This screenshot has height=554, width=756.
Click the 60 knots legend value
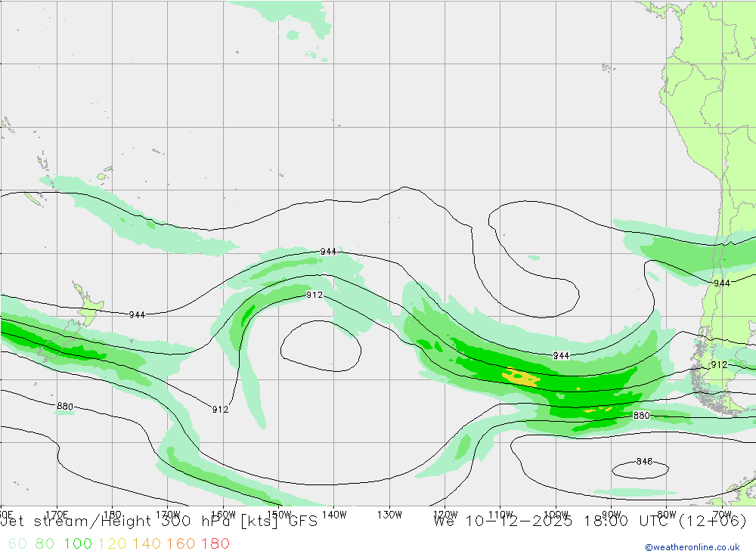point(17,543)
